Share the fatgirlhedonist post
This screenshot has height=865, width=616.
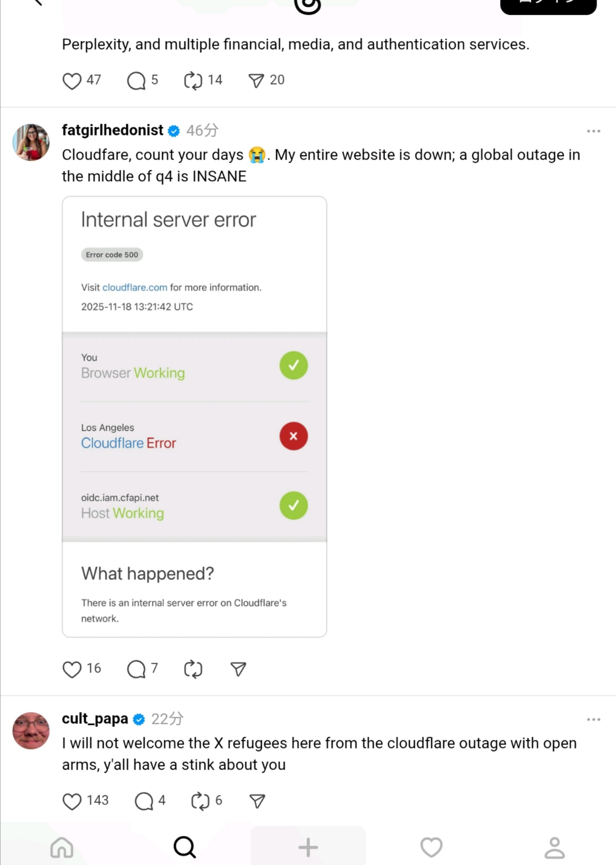[x=238, y=669]
